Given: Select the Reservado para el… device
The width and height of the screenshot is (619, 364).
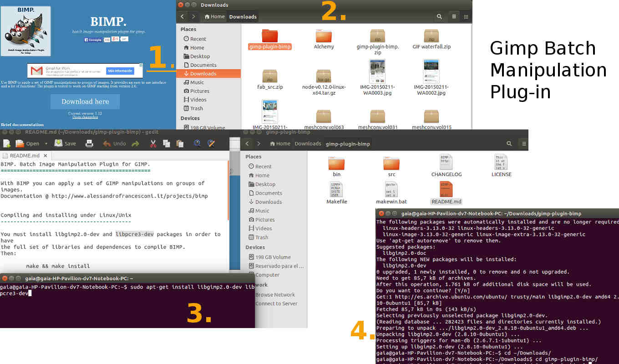Looking at the screenshot, I should tap(276, 266).
